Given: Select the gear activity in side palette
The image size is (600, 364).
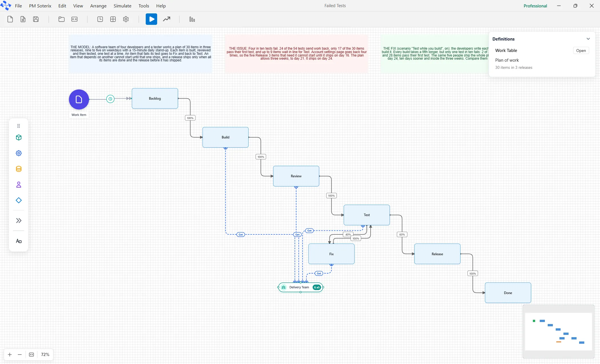Looking at the screenshot, I should tap(19, 153).
